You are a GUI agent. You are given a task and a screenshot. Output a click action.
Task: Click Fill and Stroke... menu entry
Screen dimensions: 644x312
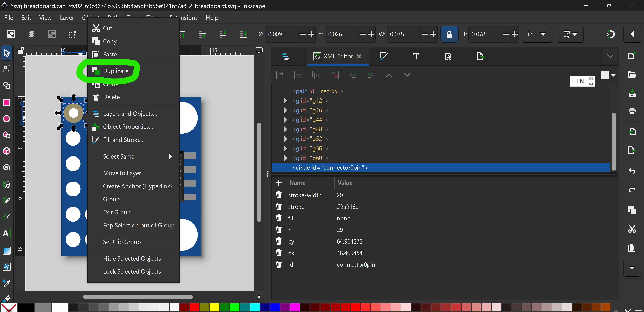click(124, 140)
